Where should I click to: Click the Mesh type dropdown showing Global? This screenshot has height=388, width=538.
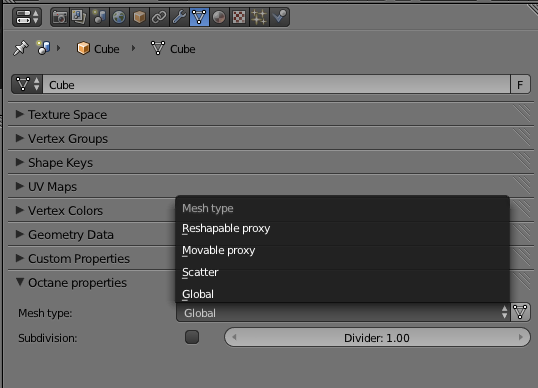tap(343, 313)
